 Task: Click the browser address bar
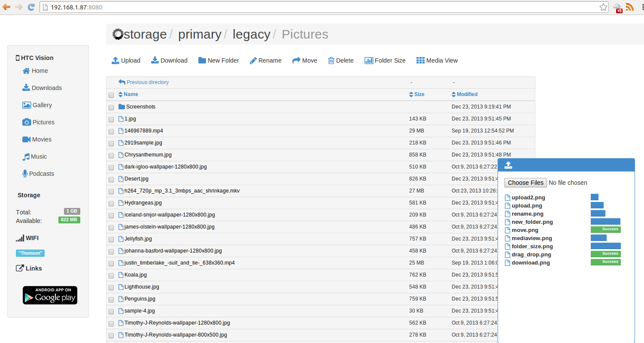click(322, 7)
